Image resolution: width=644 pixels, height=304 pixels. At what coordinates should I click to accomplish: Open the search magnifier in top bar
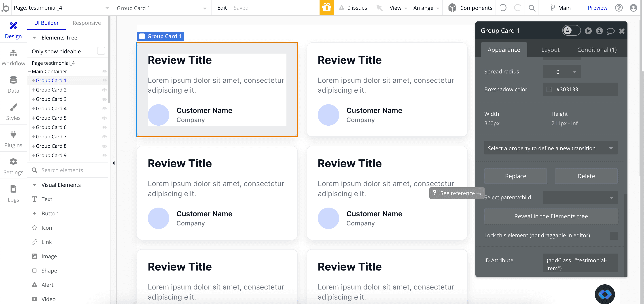coord(532,8)
